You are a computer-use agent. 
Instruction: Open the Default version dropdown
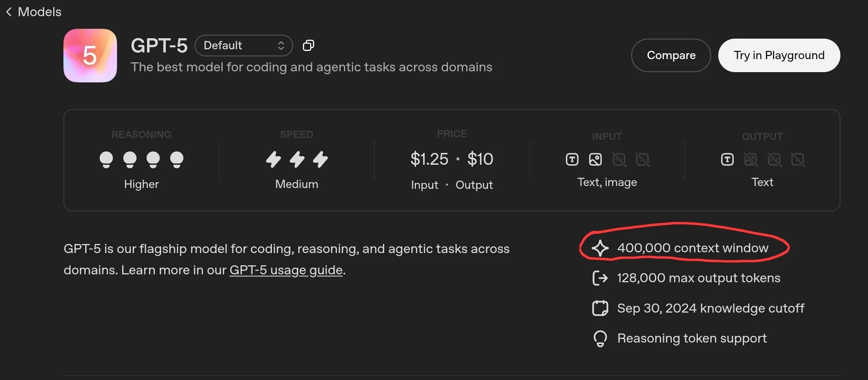point(243,46)
